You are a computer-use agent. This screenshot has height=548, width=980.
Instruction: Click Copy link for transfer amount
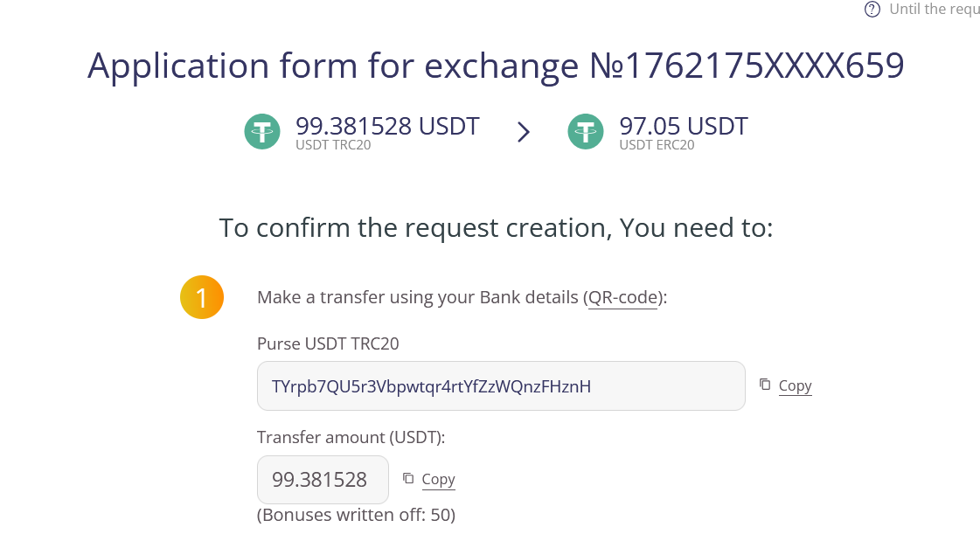click(x=438, y=479)
